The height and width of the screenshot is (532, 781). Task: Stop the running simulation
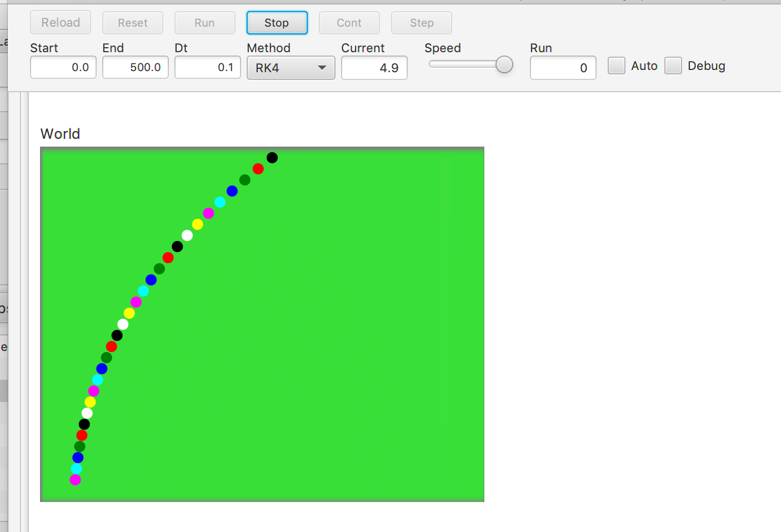click(277, 23)
